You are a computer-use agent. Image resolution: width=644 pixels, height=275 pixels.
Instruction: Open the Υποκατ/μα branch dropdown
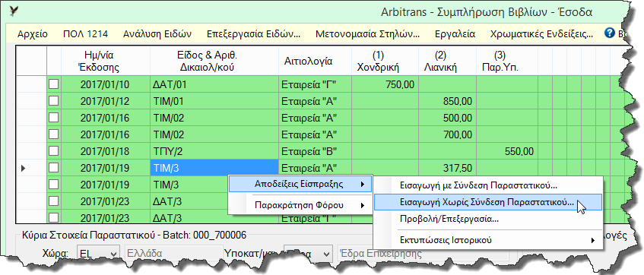click(309, 253)
